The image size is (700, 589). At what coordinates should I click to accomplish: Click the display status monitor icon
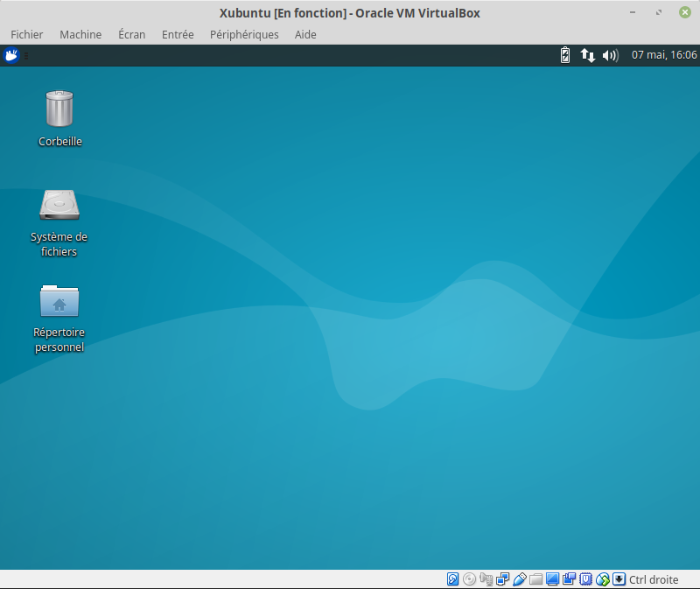point(553,579)
